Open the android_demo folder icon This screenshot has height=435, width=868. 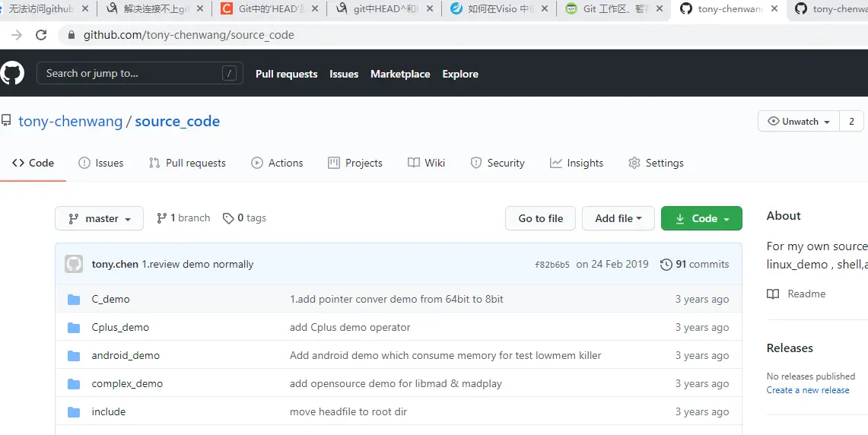click(74, 356)
